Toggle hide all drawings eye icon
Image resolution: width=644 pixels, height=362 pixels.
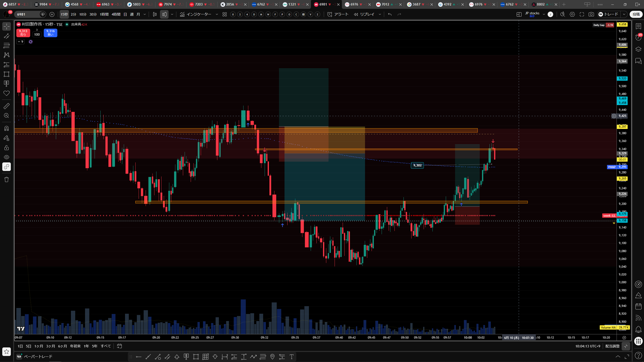pos(7,157)
